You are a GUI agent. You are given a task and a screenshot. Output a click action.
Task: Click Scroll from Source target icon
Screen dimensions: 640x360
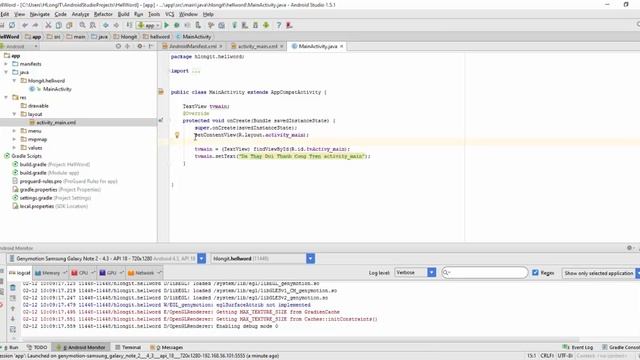tap(118, 46)
